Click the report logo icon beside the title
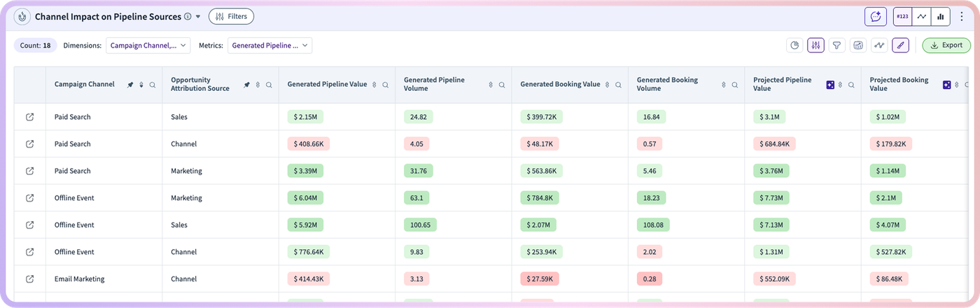 [x=22, y=16]
